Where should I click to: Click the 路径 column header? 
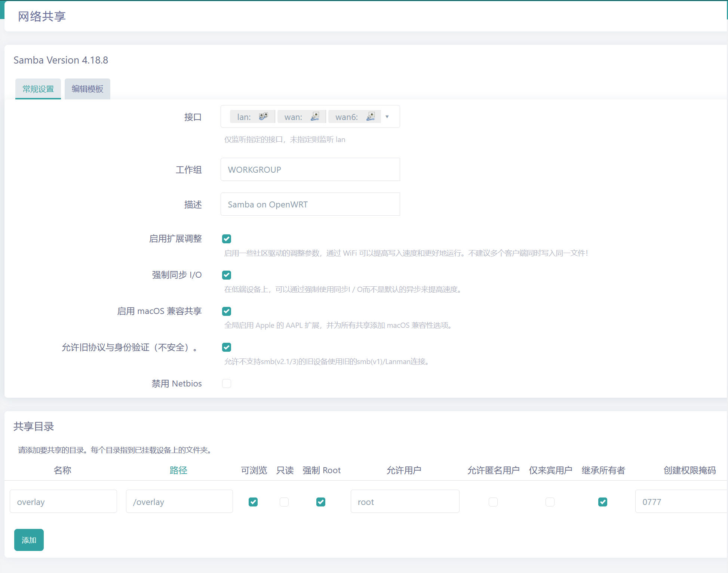[179, 470]
